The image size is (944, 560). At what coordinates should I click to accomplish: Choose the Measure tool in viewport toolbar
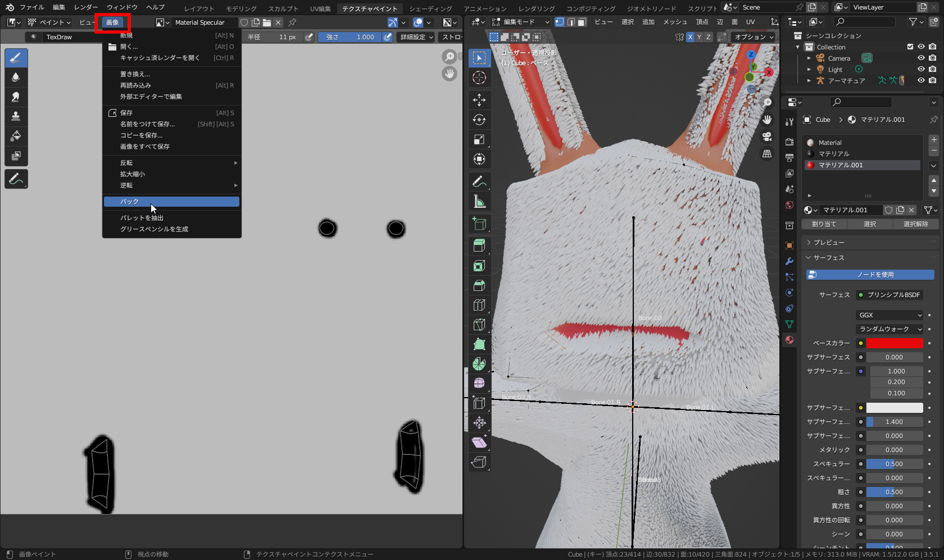(479, 201)
